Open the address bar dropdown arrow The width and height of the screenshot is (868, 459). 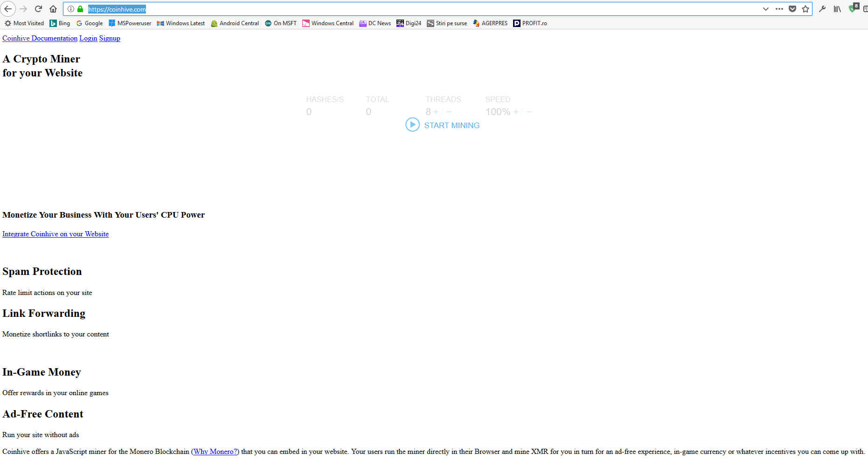766,9
